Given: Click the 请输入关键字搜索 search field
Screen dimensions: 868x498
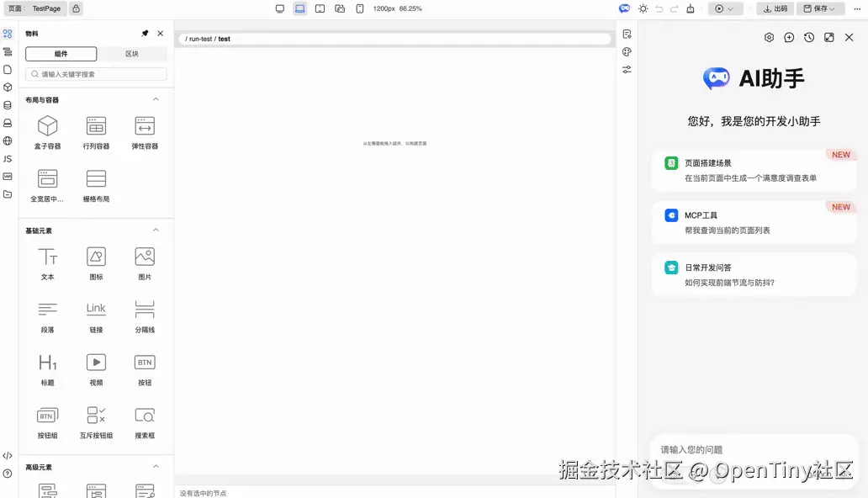Looking at the screenshot, I should coord(95,74).
